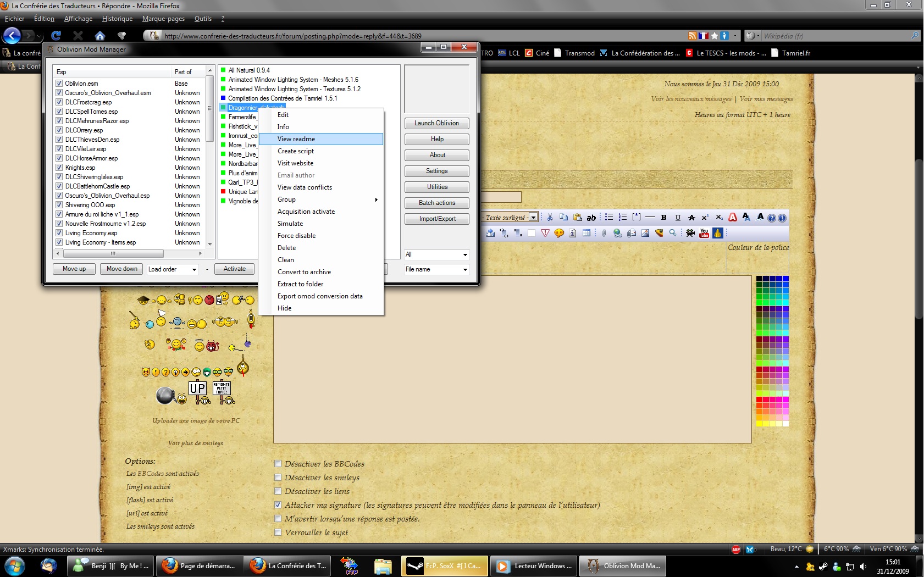This screenshot has height=577, width=924.
Task: Click the scissors Cut icon
Action: 550,218
